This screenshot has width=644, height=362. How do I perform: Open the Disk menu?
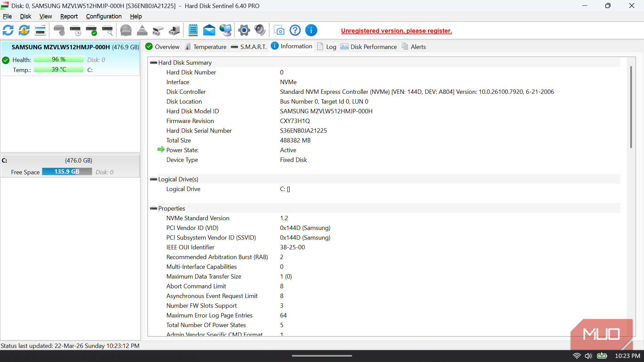click(x=25, y=16)
